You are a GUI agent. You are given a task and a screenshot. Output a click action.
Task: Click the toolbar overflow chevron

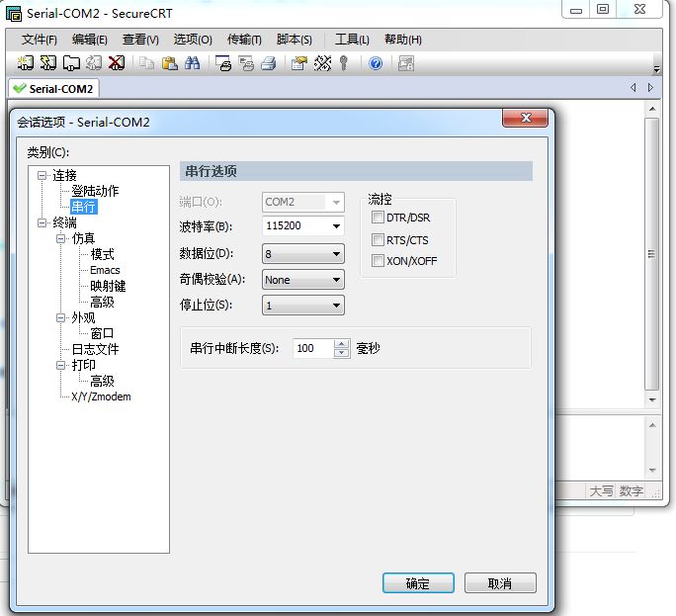tap(656, 69)
